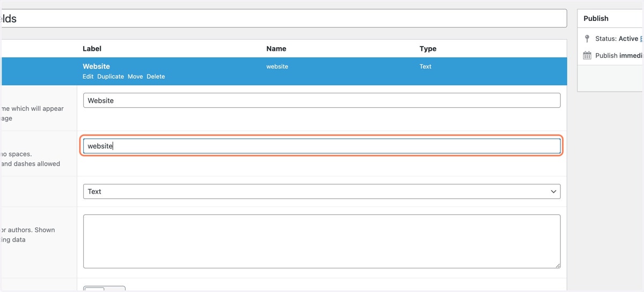Click the pin icon beside Status: Active

point(587,39)
